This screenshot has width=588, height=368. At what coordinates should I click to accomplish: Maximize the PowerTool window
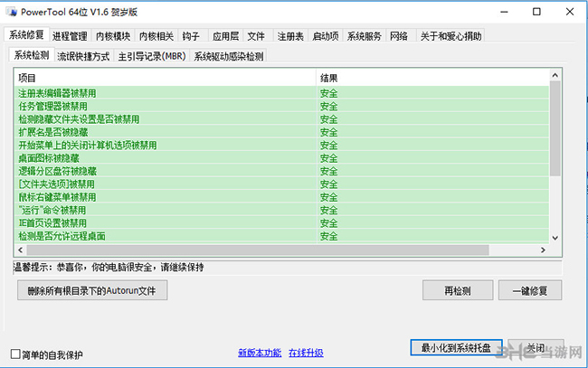pyautogui.click(x=536, y=12)
